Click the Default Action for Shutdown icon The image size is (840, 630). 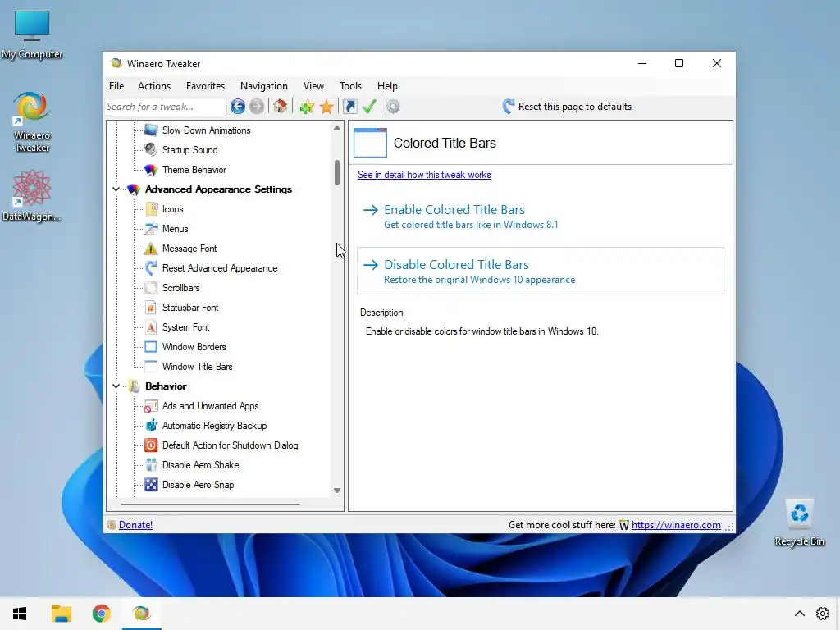coord(151,445)
